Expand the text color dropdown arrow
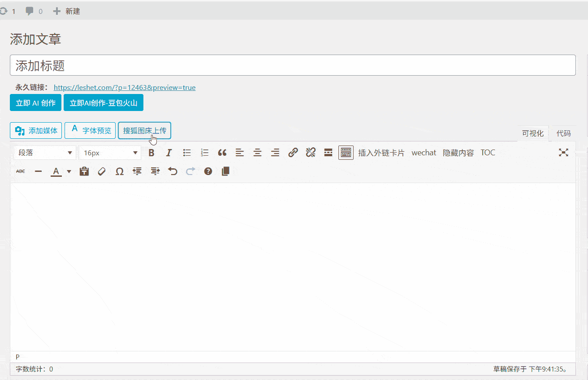This screenshot has height=380, width=588. [69, 171]
